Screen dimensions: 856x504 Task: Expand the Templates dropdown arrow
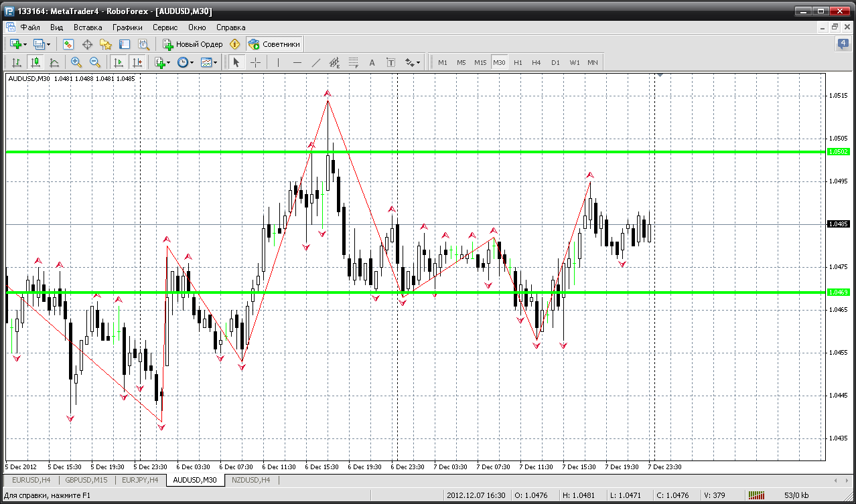(216, 62)
